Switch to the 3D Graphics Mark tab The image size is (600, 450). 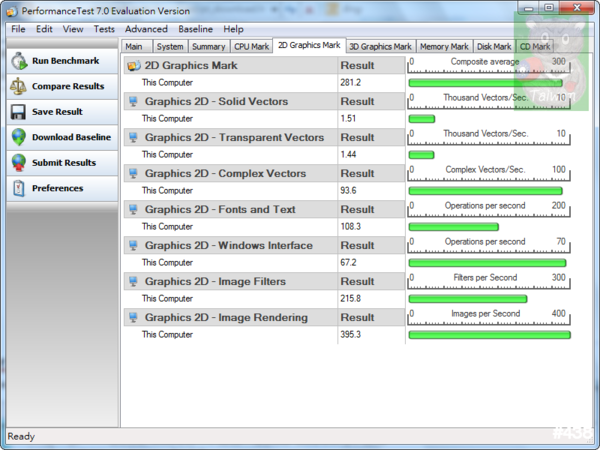tap(380, 46)
